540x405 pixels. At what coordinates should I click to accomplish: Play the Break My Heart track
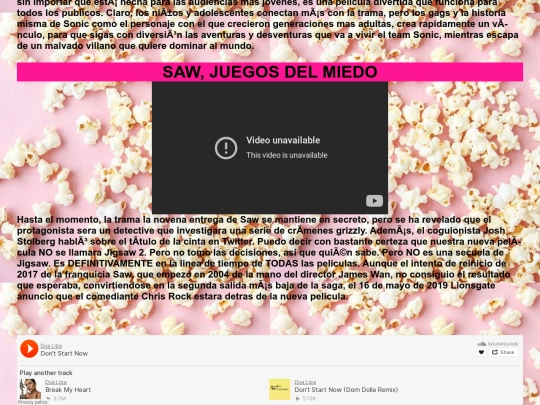[68, 390]
